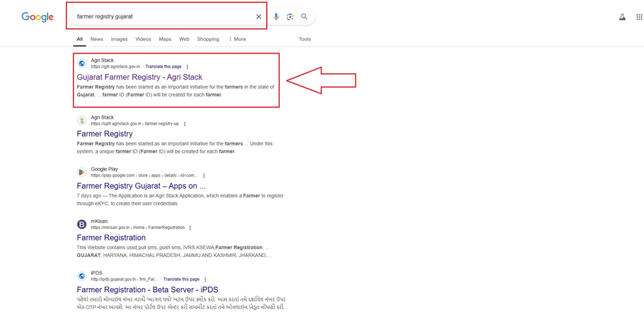Open Farmer Registry Gujarat – Apps on link
The height and width of the screenshot is (314, 644).
tap(141, 186)
